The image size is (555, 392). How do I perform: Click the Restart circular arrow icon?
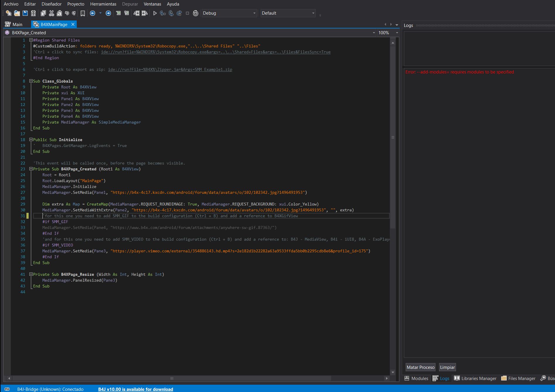[196, 13]
